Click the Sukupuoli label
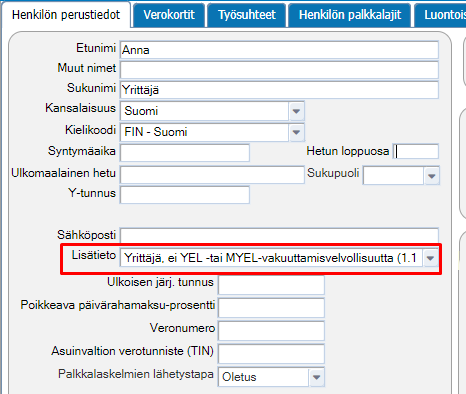 333,173
